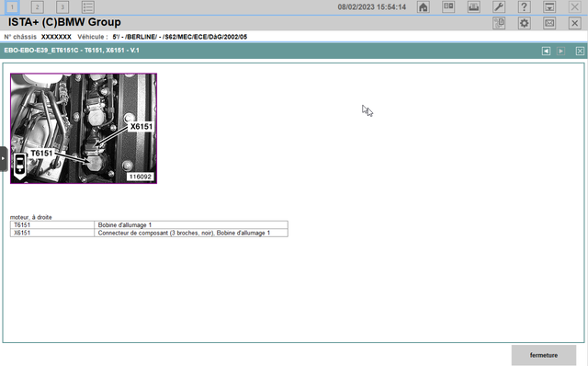Open the home screen icon
Screen dimensions: 588x366
[x=423, y=7]
